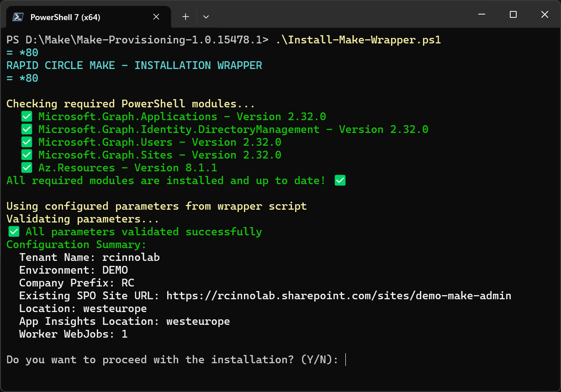Viewport: 561px width, 392px height.
Task: Close the PowerShell 7 (x64) tab
Action: pos(156,17)
